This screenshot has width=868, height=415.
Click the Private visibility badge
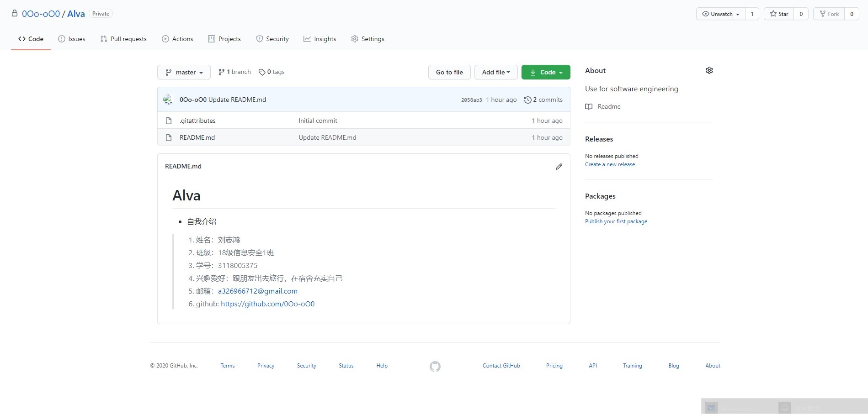[101, 14]
